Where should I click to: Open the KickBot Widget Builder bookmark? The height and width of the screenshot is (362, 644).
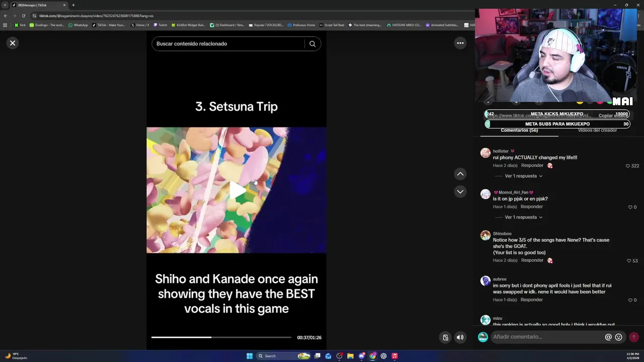(188, 25)
